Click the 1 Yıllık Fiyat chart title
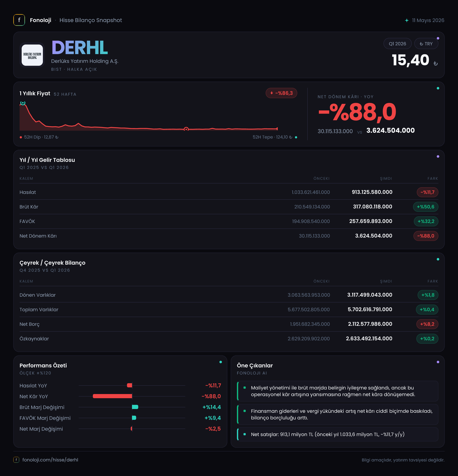Image resolution: width=458 pixels, height=476 pixels. point(35,93)
